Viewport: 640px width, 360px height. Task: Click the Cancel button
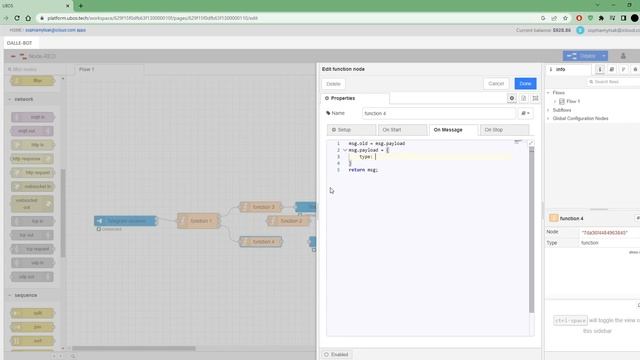[496, 84]
